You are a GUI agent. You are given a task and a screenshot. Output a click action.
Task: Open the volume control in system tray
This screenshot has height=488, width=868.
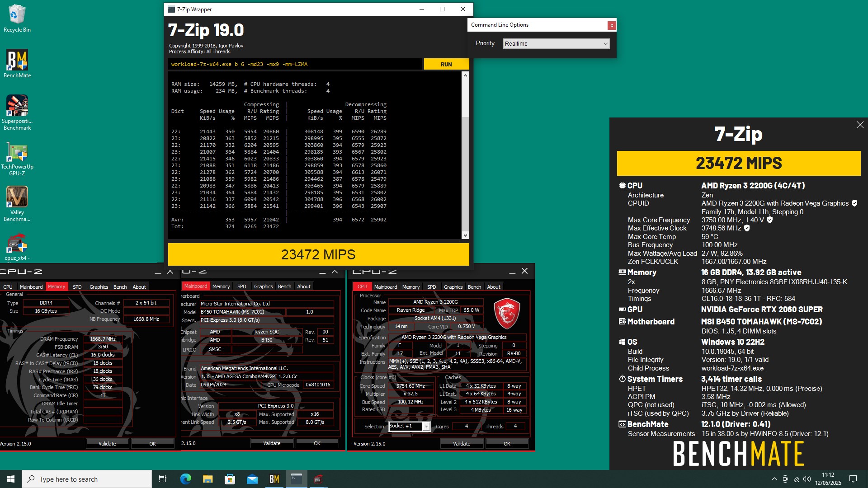tap(807, 479)
